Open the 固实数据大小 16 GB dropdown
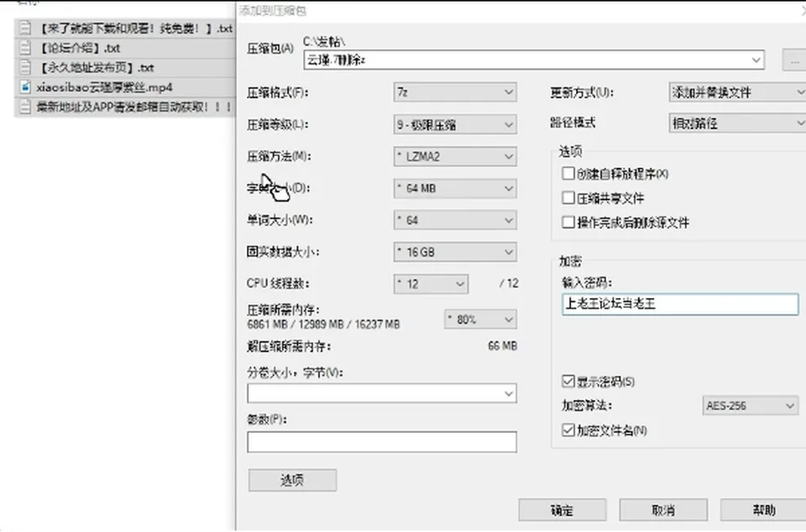Image resolution: width=806 pixels, height=532 pixels. pos(455,252)
